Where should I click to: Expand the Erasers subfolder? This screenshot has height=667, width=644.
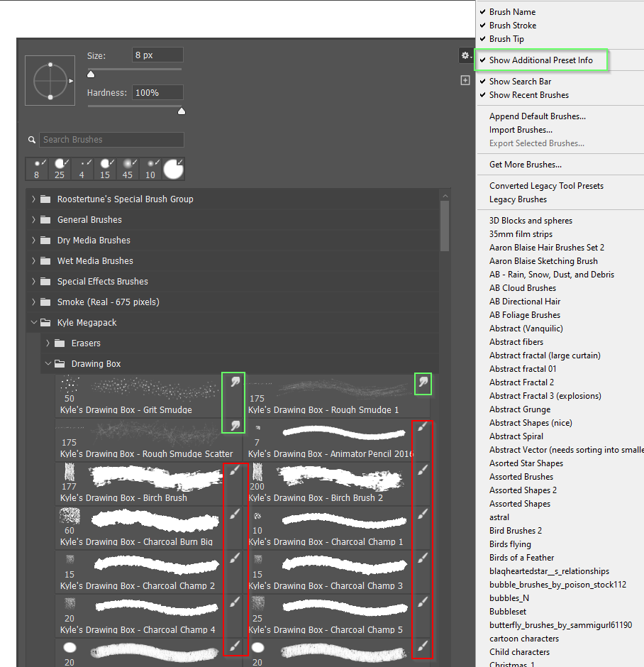coord(48,343)
